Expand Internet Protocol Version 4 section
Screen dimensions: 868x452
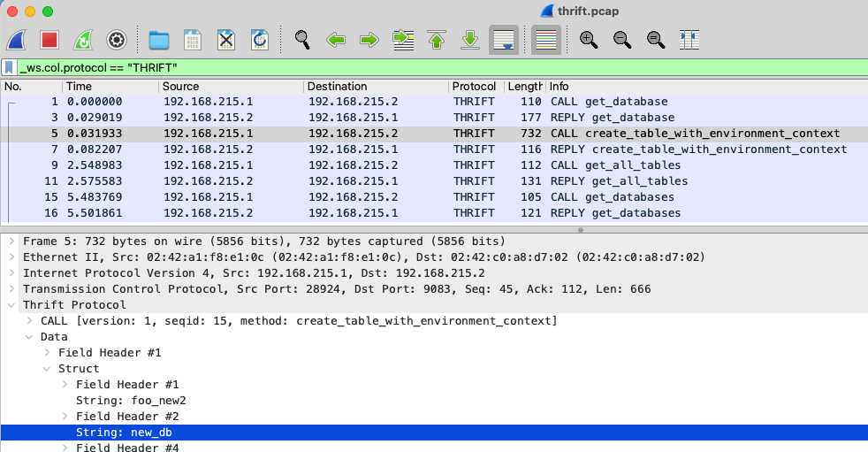click(x=11, y=273)
